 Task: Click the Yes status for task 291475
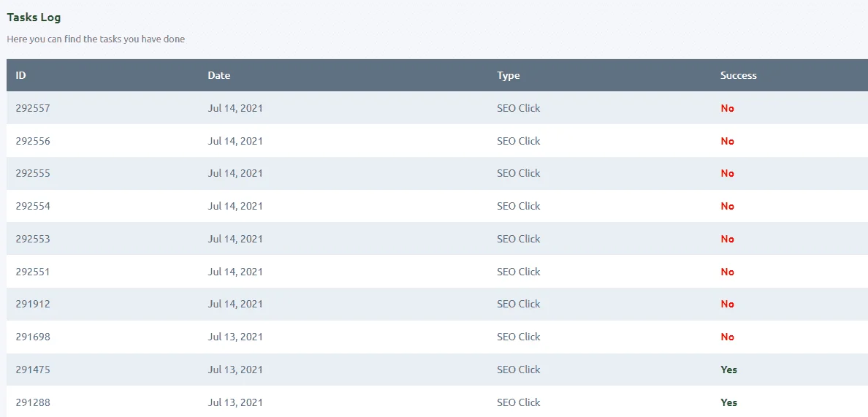[728, 370]
